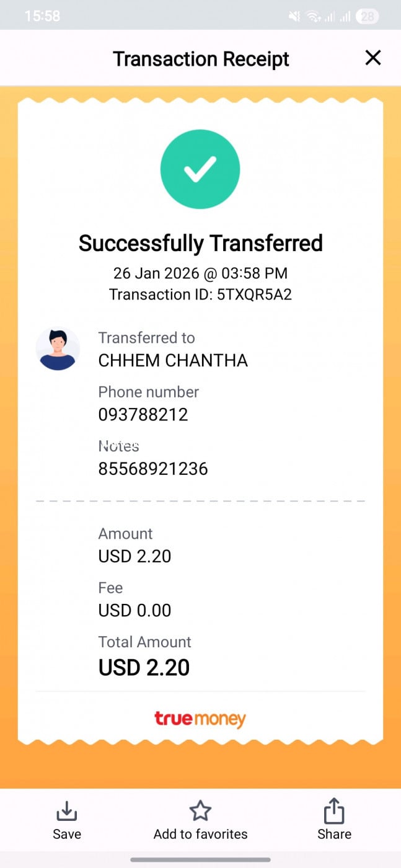Tap the Save label
Screen dimensions: 401x868
tap(67, 834)
